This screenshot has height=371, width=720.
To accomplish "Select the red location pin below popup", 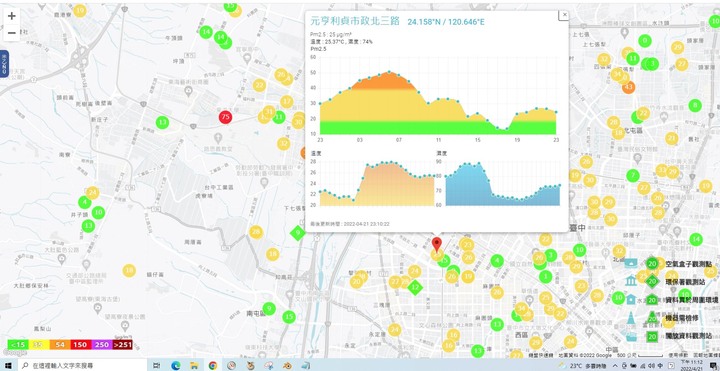I will click(437, 244).
